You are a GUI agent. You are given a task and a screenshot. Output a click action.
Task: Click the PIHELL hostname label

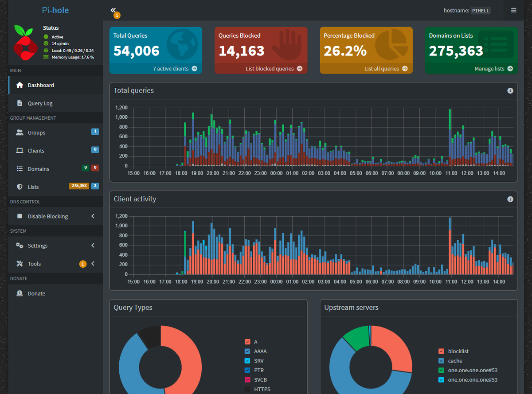point(481,10)
